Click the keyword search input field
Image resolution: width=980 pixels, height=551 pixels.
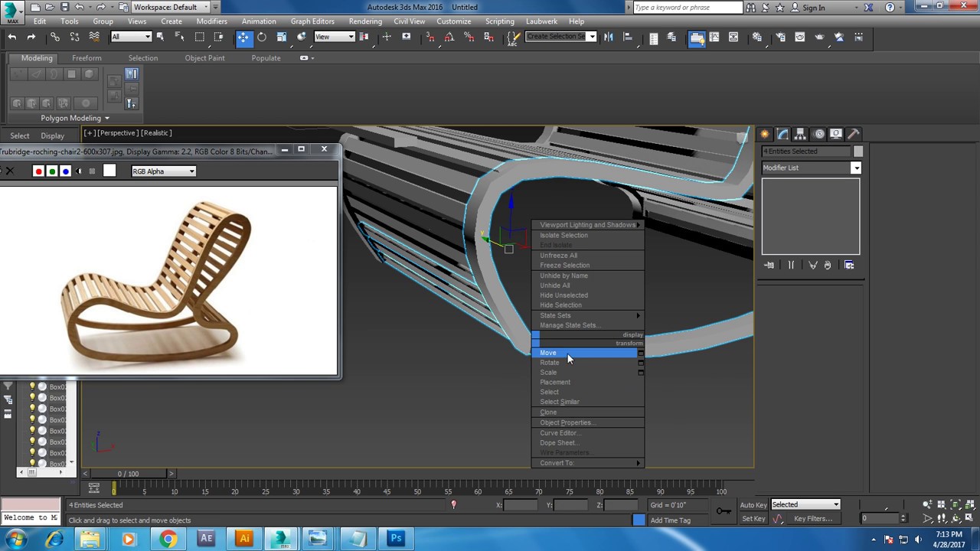pos(688,8)
